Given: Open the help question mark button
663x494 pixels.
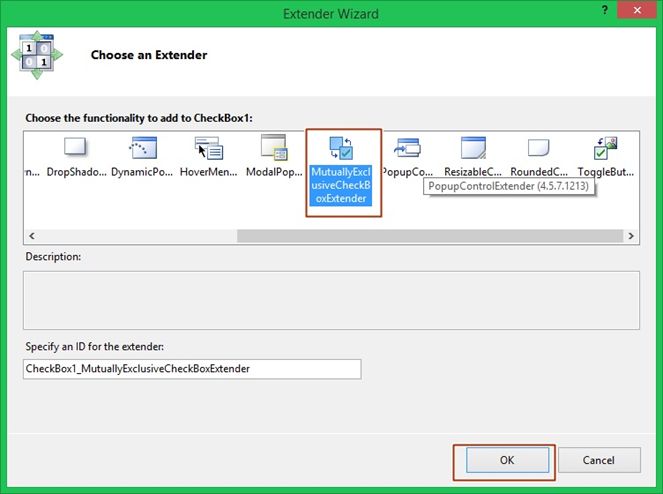Looking at the screenshot, I should [605, 10].
